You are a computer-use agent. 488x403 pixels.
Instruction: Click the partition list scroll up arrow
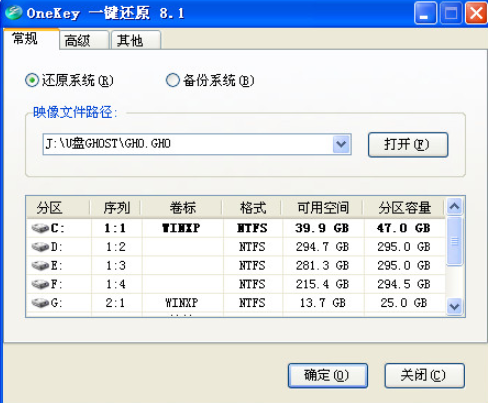[455, 207]
